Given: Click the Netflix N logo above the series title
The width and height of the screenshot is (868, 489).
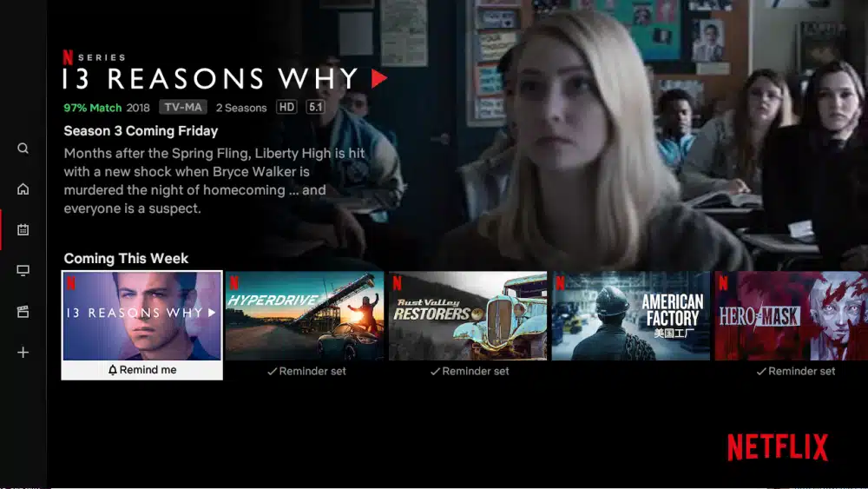Looking at the screenshot, I should (68, 57).
